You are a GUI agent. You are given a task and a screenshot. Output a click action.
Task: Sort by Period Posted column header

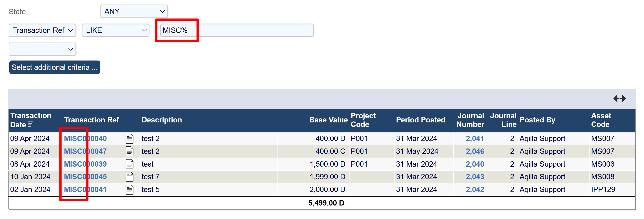coord(421,120)
